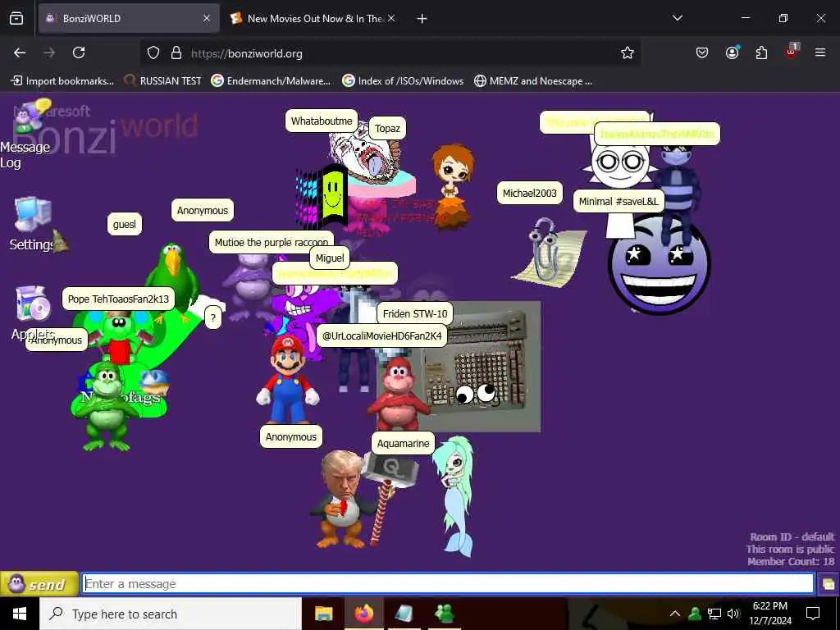
Task: Click the Aquamarine mermaid character
Action: [x=455, y=498]
